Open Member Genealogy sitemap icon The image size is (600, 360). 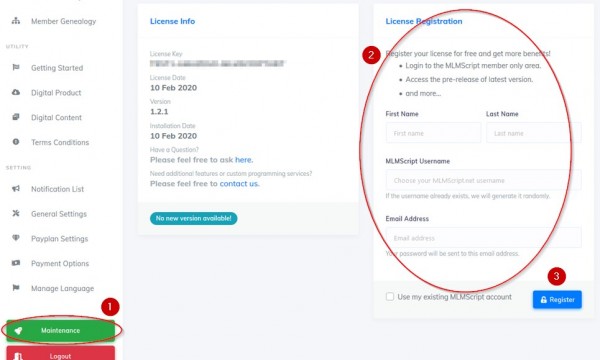16,21
